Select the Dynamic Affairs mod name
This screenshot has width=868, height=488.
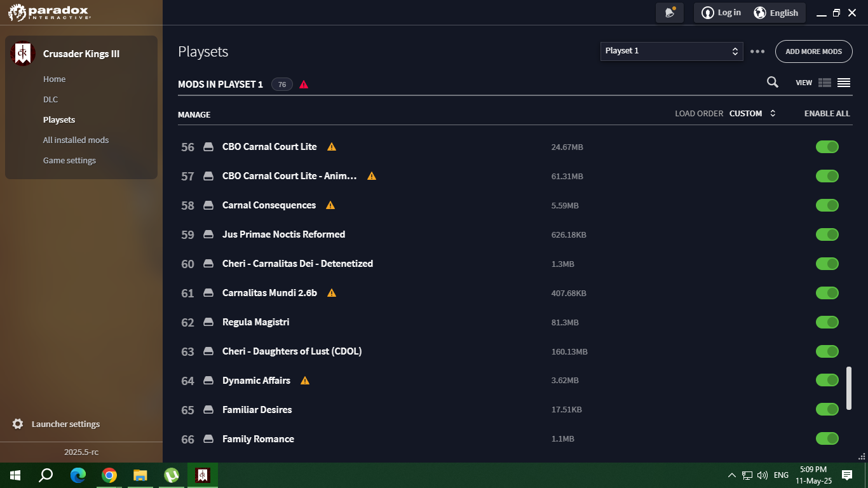pos(256,381)
